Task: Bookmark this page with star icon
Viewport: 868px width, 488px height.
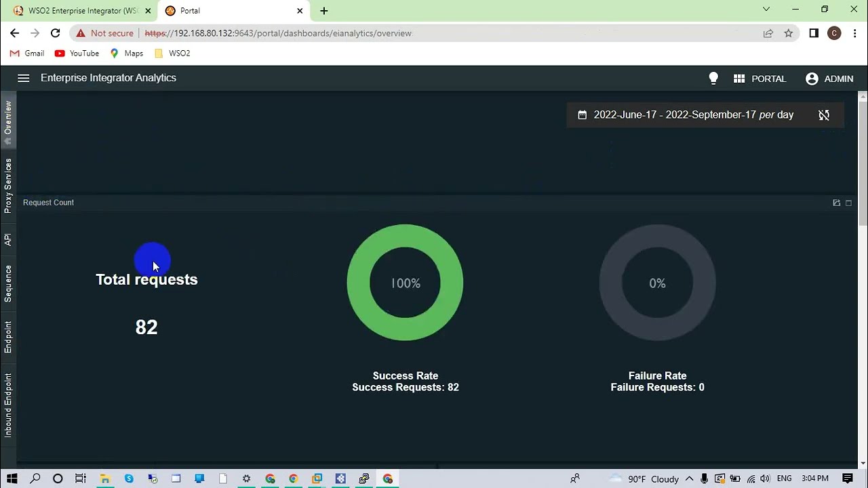Action: click(x=788, y=33)
